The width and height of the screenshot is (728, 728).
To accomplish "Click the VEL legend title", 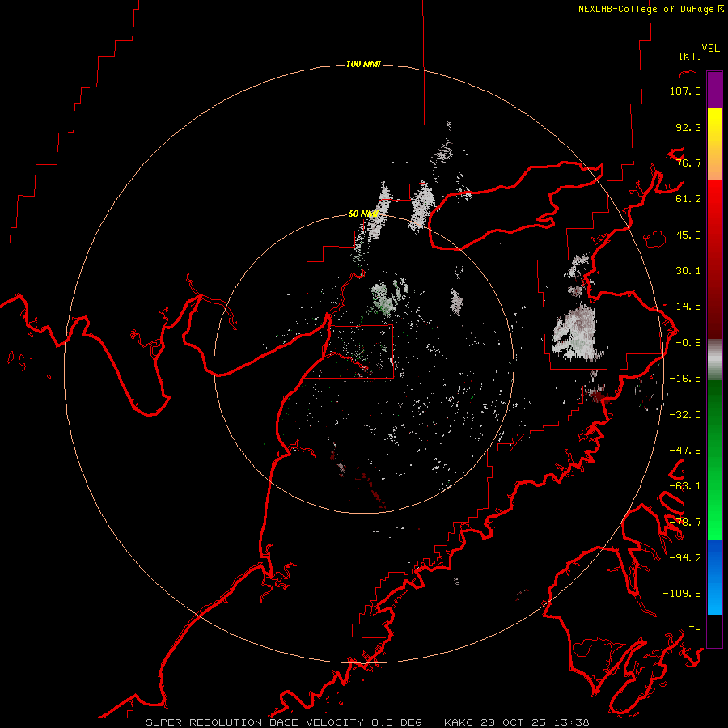I will 710,49.
